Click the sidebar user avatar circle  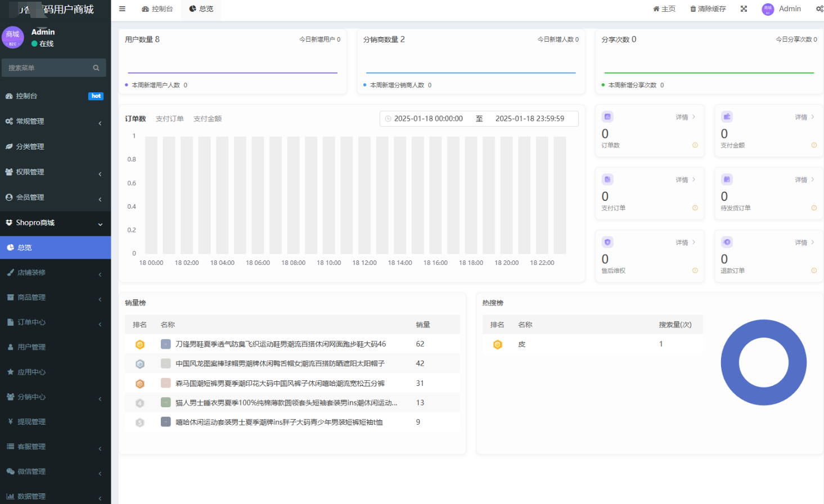pyautogui.click(x=13, y=38)
